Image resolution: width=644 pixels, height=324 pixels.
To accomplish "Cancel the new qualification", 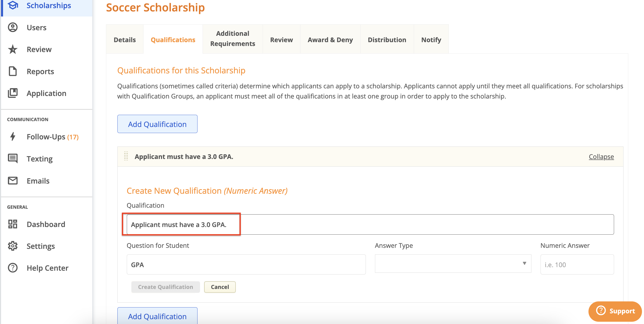I will click(x=220, y=287).
